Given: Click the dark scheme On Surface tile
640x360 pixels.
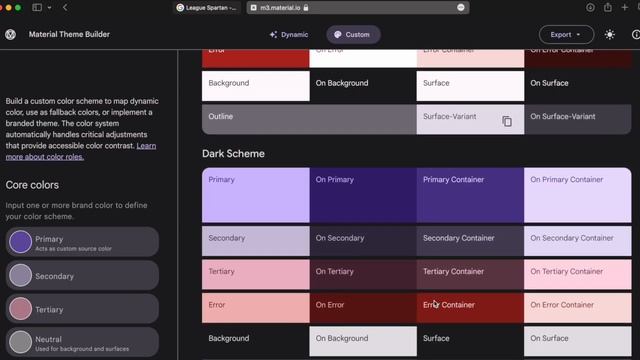Looking at the screenshot, I should (x=578, y=341).
